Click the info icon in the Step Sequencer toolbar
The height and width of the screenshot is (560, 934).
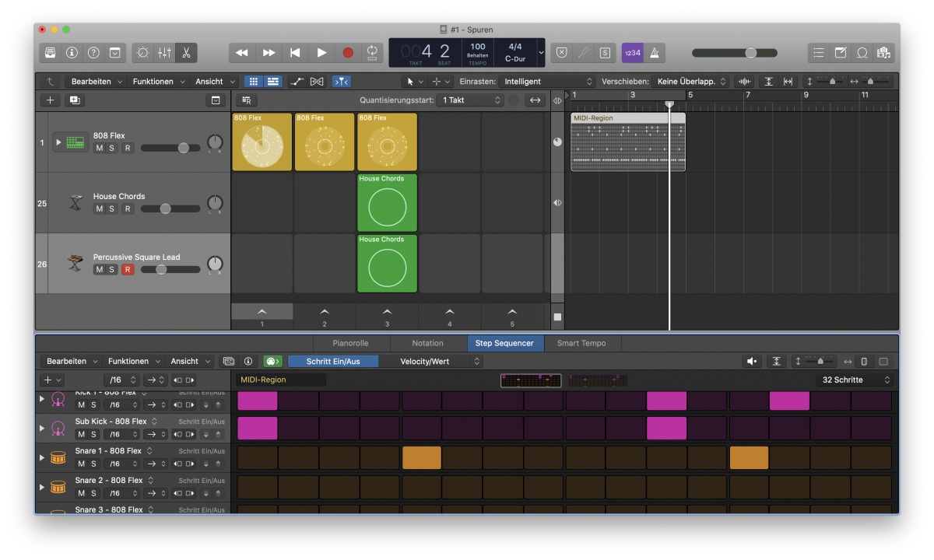click(248, 361)
